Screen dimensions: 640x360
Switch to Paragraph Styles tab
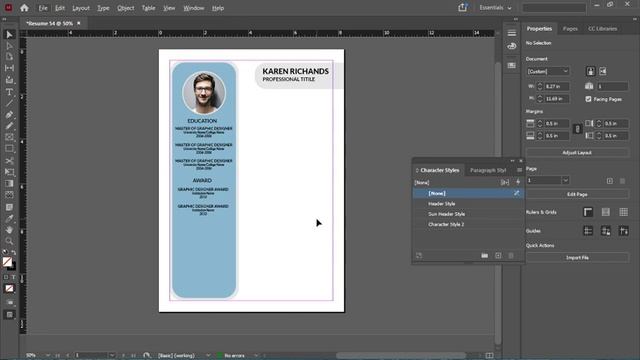488,170
